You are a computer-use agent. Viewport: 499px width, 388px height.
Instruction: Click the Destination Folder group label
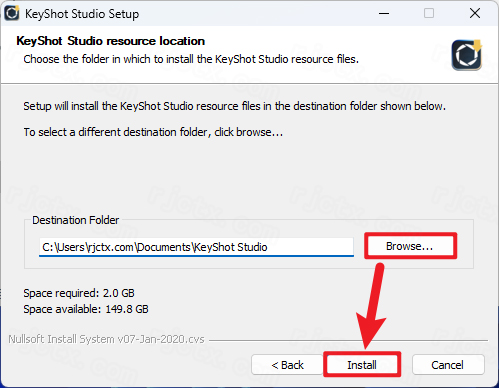pyautogui.click(x=75, y=220)
